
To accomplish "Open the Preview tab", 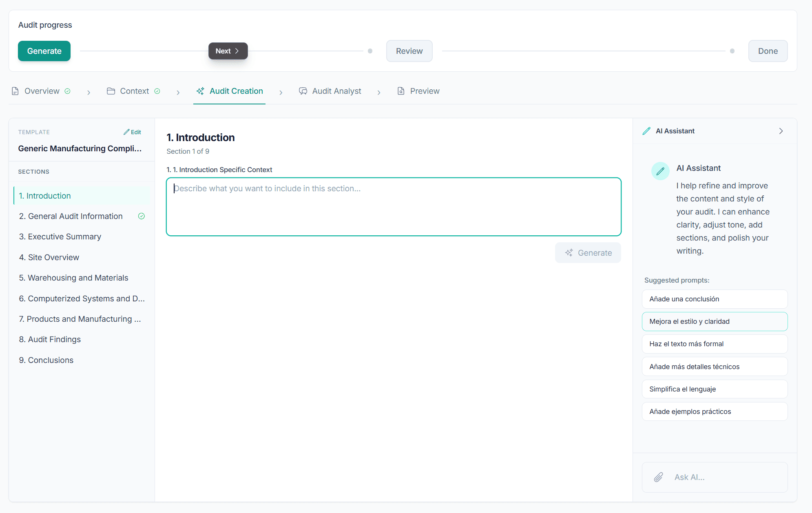I will tap(424, 91).
